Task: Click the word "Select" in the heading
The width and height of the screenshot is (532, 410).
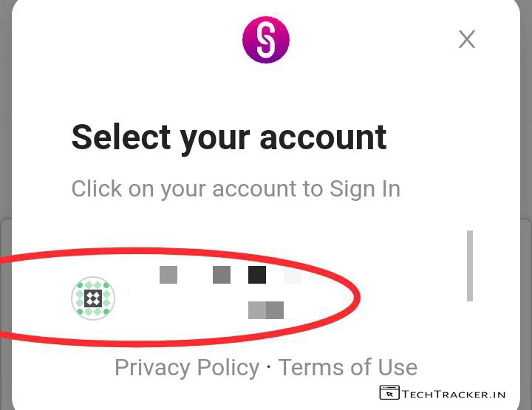Action: (120, 137)
